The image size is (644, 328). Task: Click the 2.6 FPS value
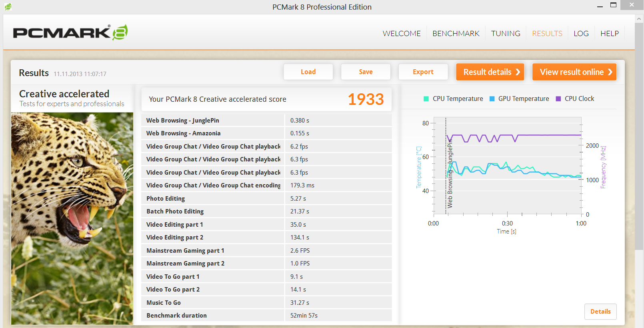pos(300,251)
